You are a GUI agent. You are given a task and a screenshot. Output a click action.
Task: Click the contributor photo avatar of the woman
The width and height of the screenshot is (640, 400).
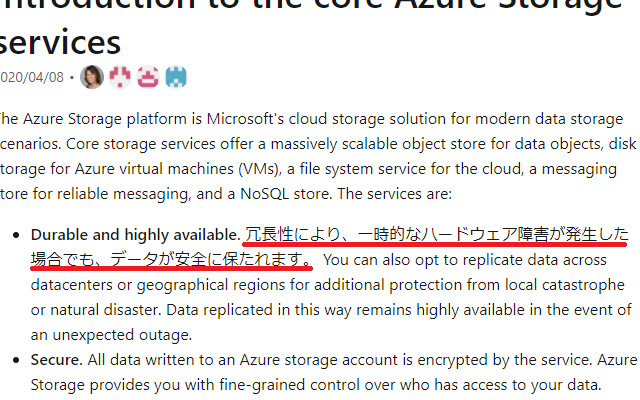pos(92,77)
